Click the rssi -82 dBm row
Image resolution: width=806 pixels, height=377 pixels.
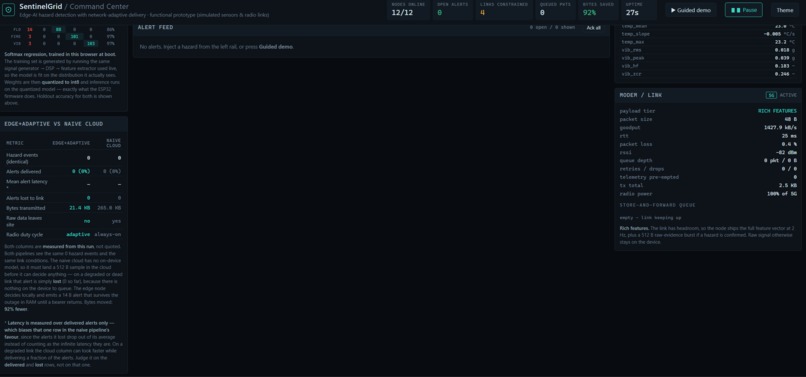tap(708, 152)
